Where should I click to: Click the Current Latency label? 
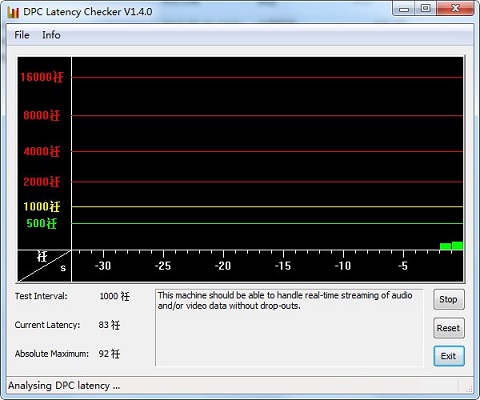coord(47,325)
